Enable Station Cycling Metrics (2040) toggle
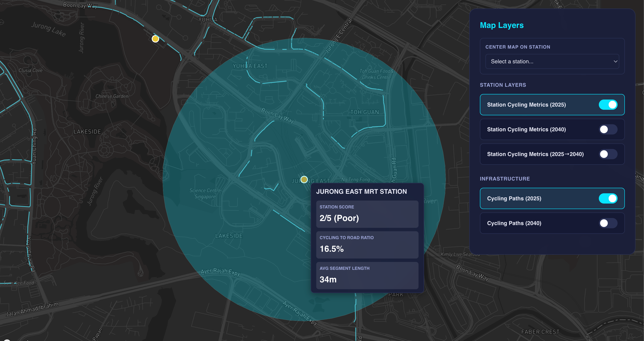Viewport: 644px width, 341px height. [608, 130]
